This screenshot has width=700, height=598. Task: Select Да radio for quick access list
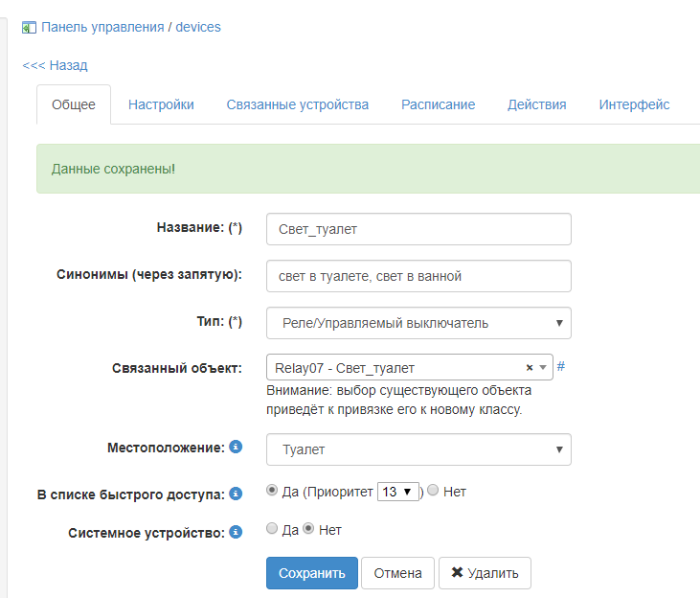tap(272, 491)
